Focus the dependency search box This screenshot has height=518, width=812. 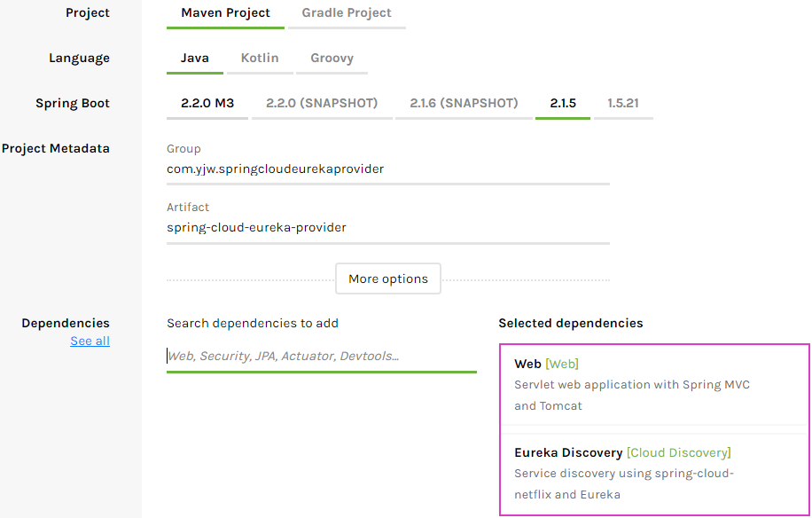pyautogui.click(x=322, y=357)
